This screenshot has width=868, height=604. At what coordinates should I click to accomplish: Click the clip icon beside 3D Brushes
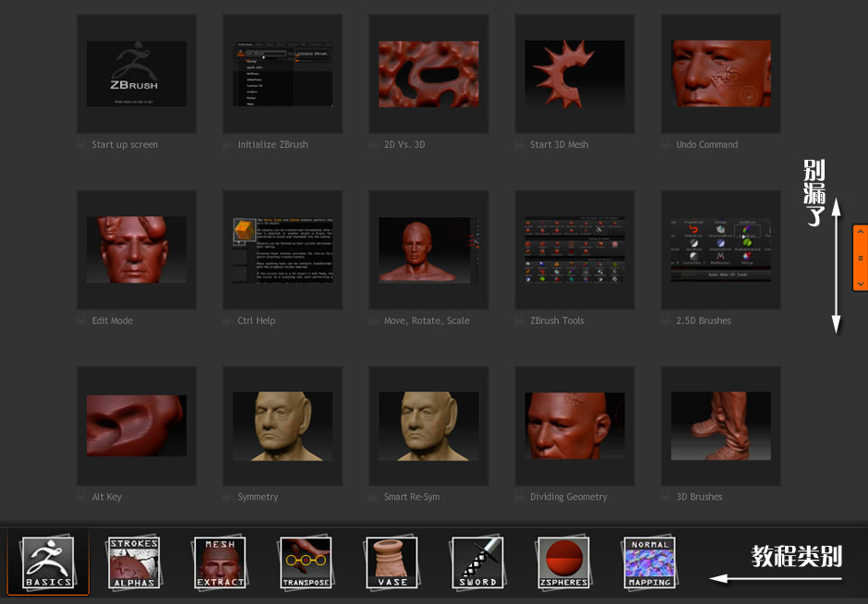point(666,497)
